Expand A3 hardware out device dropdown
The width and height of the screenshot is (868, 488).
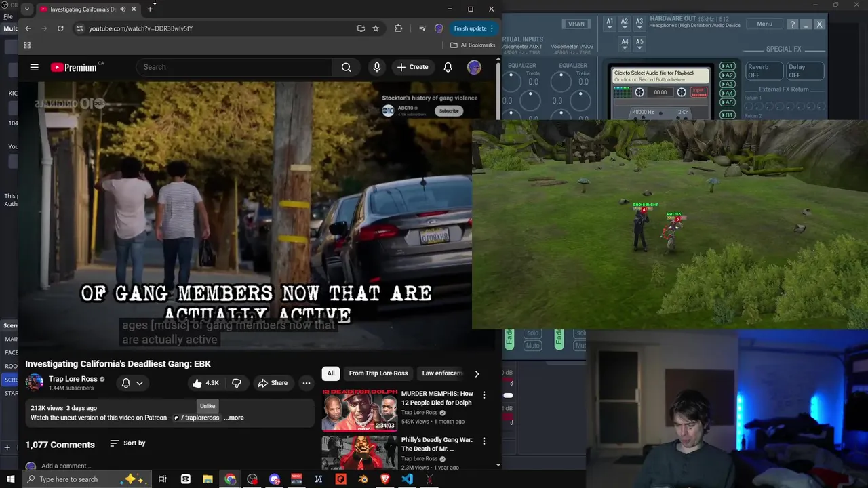[x=639, y=24]
